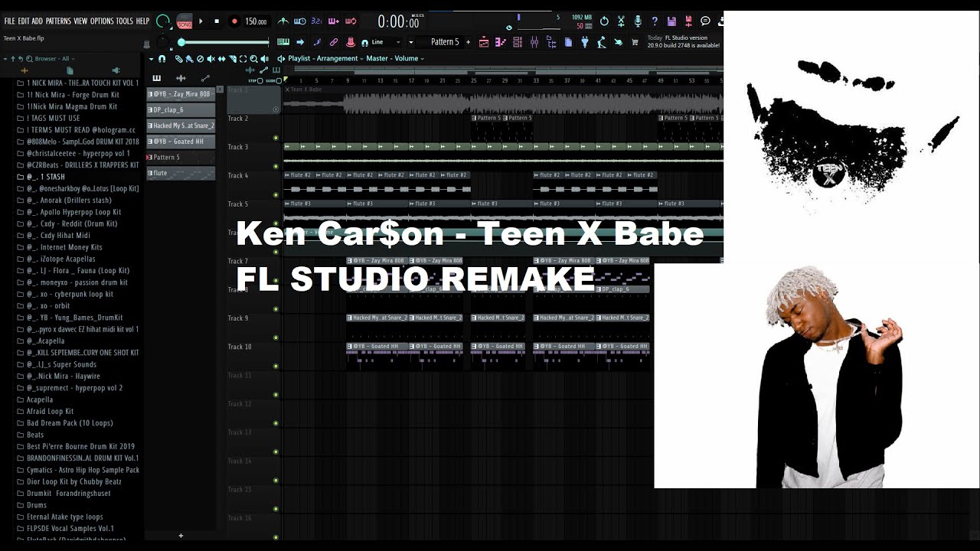Image resolution: width=980 pixels, height=551 pixels.
Task: Open the Volume automation dropdown
Action: [x=410, y=58]
